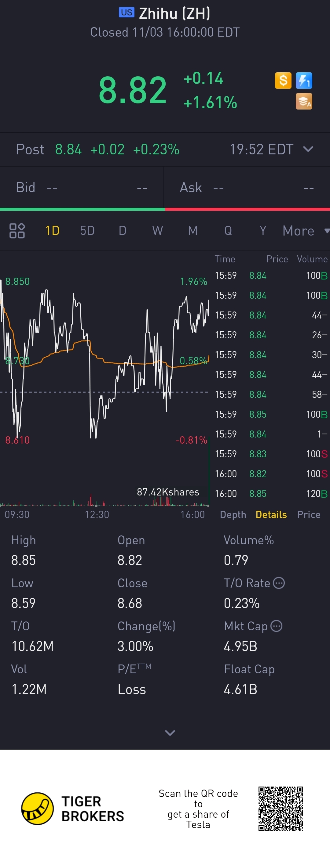Tap the Closed 11/03 16:00:00 EDT status
Screen dimensions: 330x868
(165, 32)
